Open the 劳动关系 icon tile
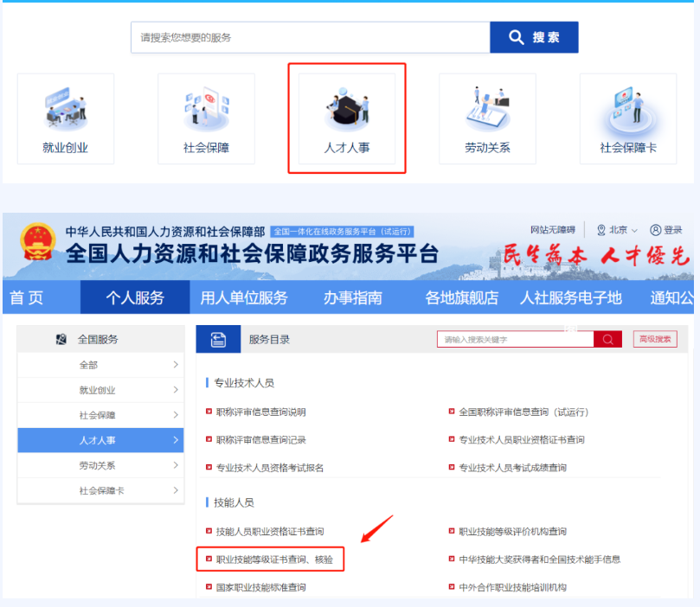This screenshot has width=700, height=607. pos(487,110)
